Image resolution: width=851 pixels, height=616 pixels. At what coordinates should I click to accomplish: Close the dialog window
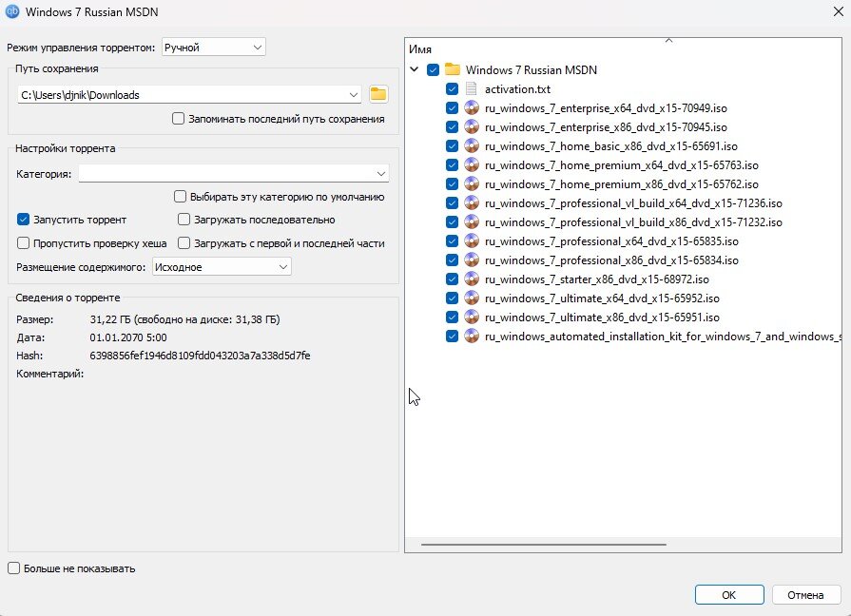tap(838, 11)
